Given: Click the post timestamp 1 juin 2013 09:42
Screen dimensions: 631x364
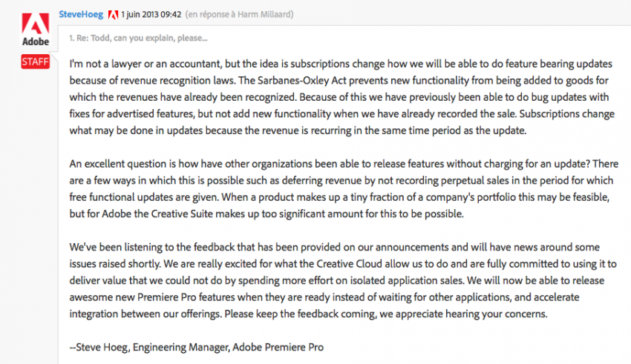Looking at the screenshot, I should (x=151, y=15).
